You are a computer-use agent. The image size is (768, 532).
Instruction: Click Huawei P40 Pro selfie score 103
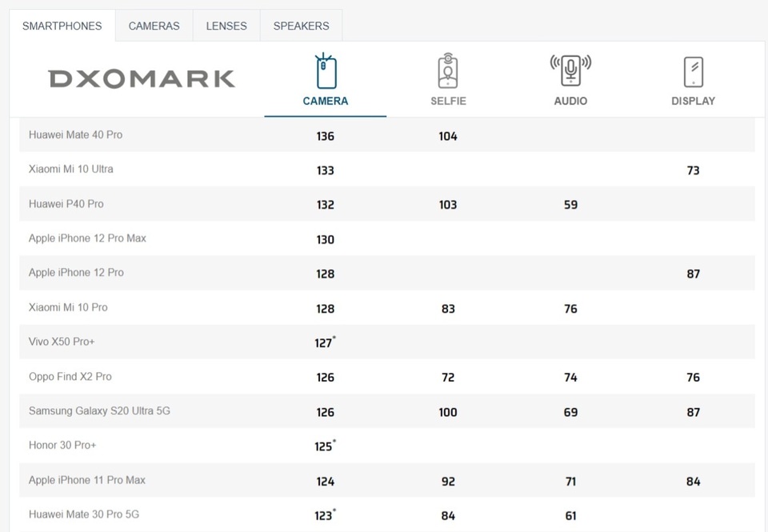click(448, 205)
